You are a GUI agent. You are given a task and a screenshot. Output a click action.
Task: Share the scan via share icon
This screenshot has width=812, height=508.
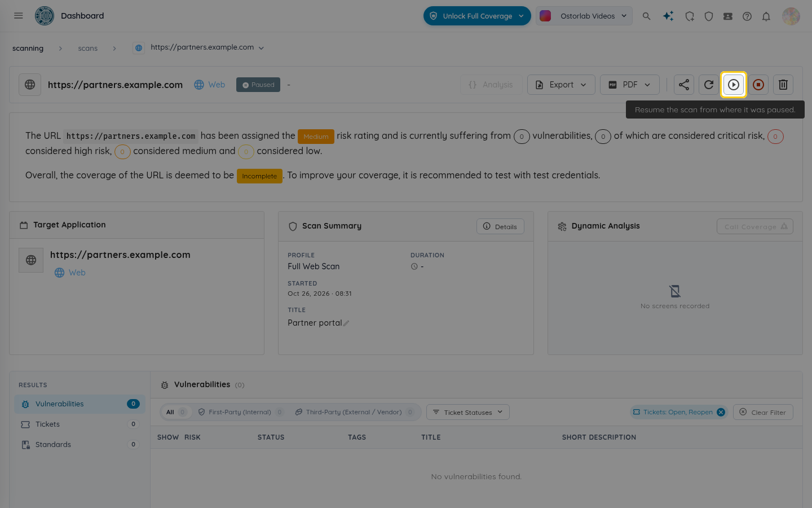point(684,85)
